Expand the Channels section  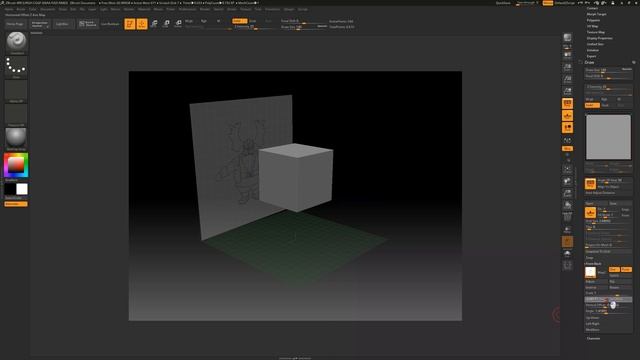(x=593, y=338)
